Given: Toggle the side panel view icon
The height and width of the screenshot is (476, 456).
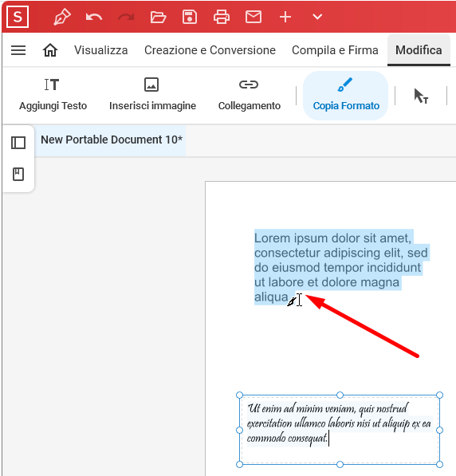Looking at the screenshot, I should [x=18, y=143].
